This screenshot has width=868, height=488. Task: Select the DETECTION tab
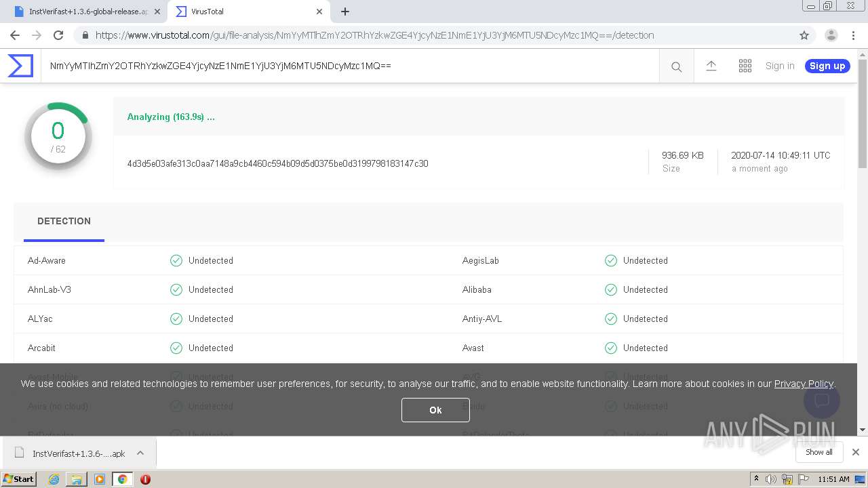point(64,221)
